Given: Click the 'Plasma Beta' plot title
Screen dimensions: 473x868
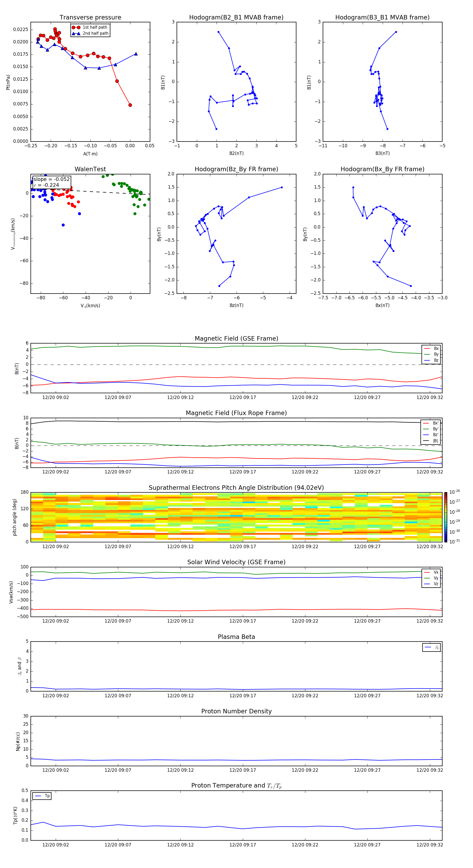Looking at the screenshot, I should 236,637.
